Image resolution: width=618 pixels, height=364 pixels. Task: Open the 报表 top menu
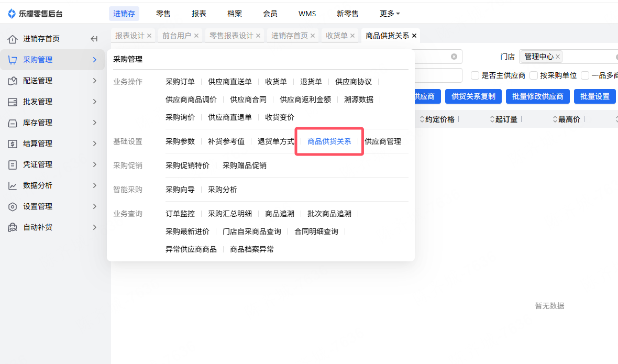pos(199,14)
